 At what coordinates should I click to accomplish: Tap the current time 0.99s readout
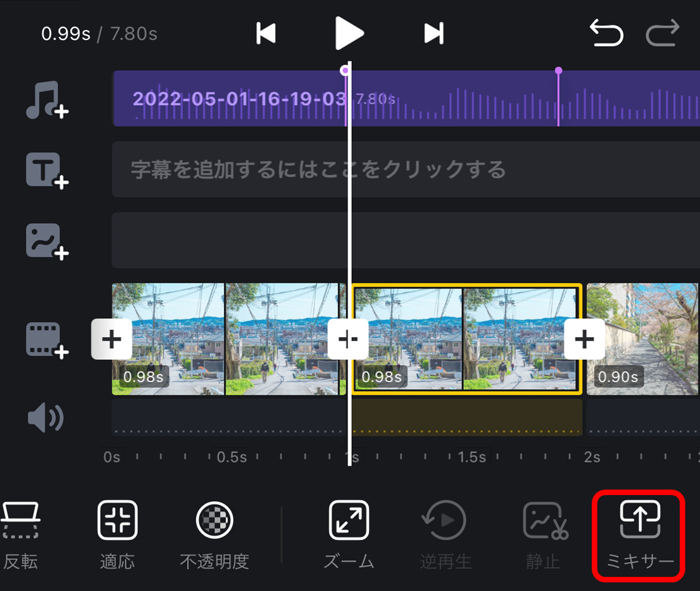point(66,33)
